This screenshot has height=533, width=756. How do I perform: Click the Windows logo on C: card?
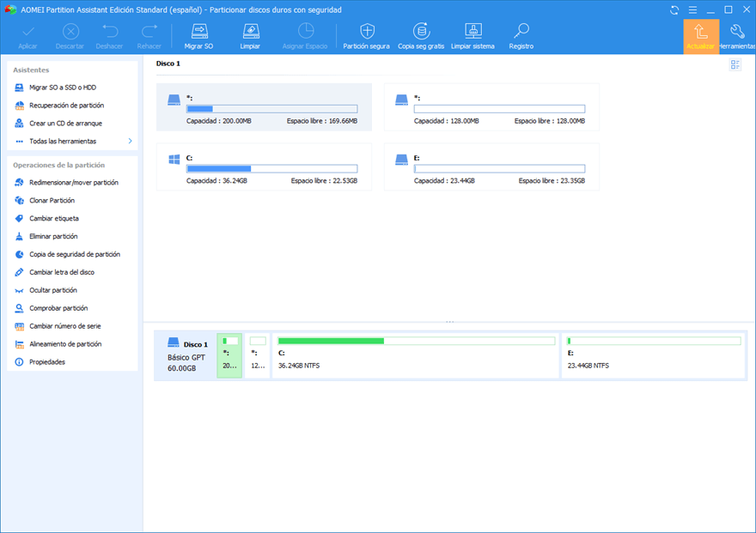[174, 160]
